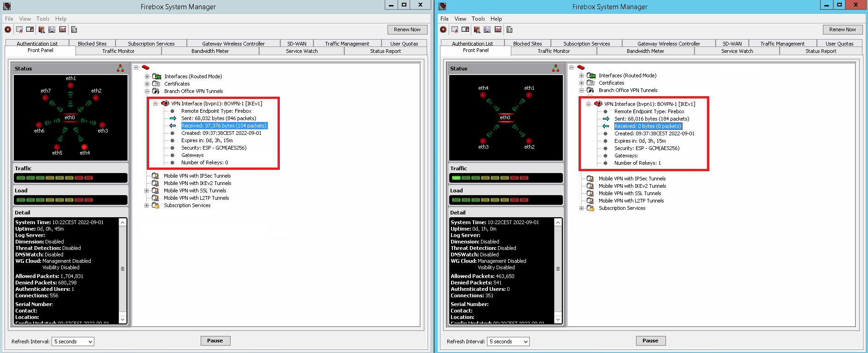868x353 pixels.
Task: Expand Interfaces (Routed Mode) in left window
Action: pyautogui.click(x=147, y=76)
